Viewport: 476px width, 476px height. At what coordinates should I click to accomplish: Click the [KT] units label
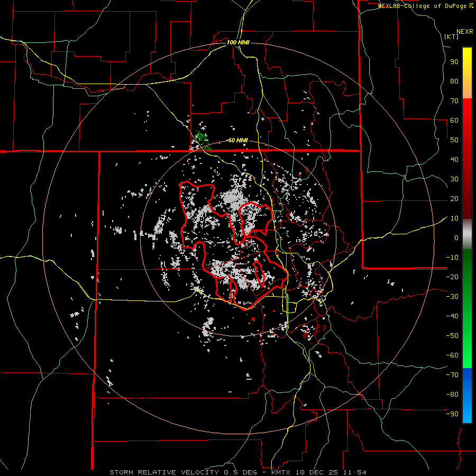(x=452, y=36)
